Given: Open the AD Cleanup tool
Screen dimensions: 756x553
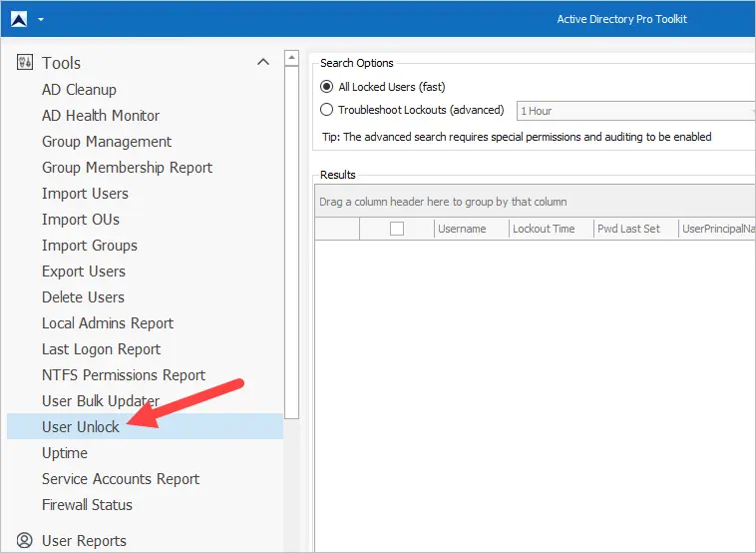Looking at the screenshot, I should click(x=79, y=89).
